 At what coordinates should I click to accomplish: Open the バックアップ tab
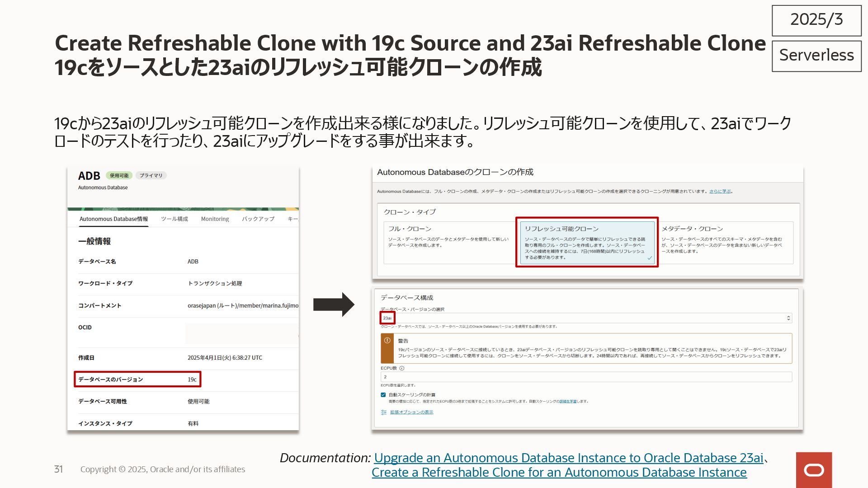pos(258,219)
